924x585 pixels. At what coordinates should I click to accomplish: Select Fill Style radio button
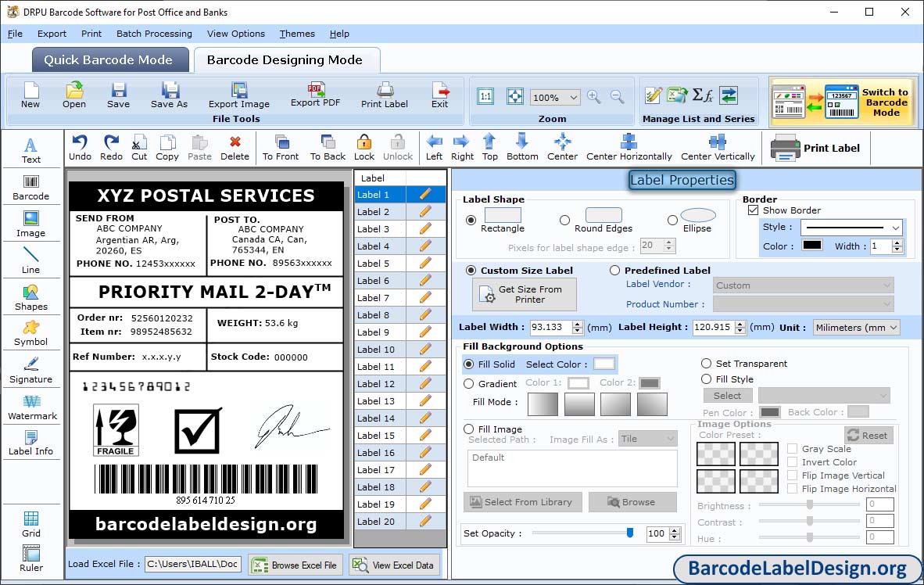coord(706,379)
